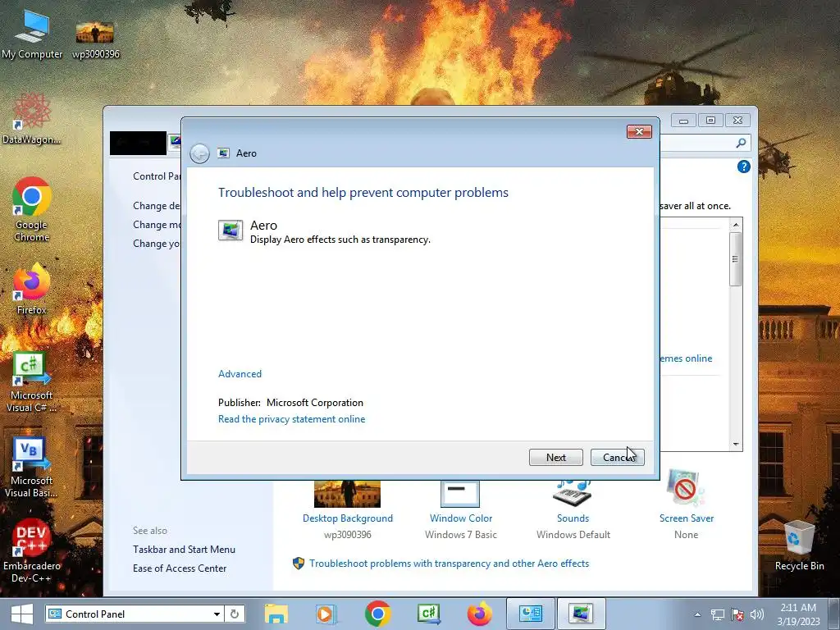Go back using the troubleshooter back arrow
This screenshot has width=840, height=630.
point(200,153)
